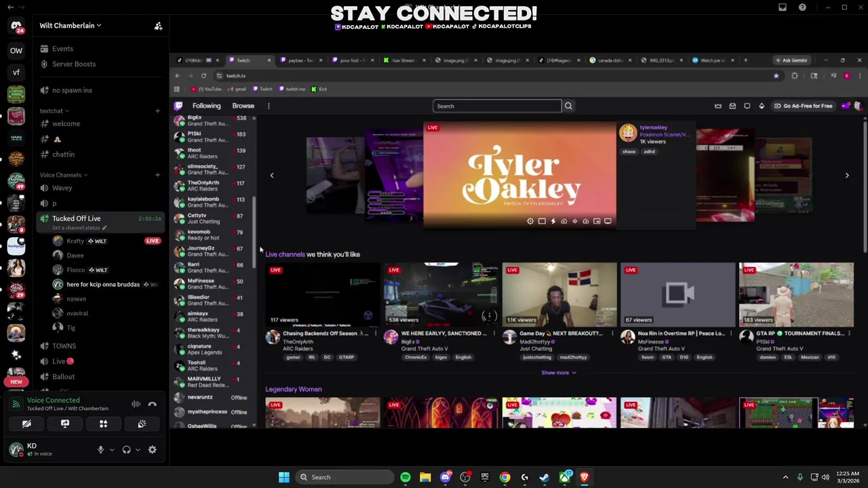The height and width of the screenshot is (488, 868).
Task: Open options for the WE HERE EARLYY stream card
Action: point(494,334)
